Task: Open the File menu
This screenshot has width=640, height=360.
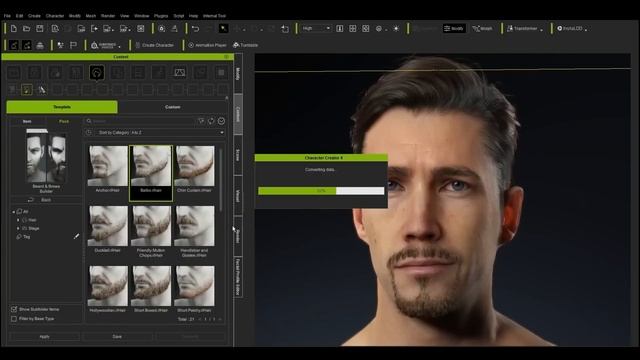Action: point(7,16)
